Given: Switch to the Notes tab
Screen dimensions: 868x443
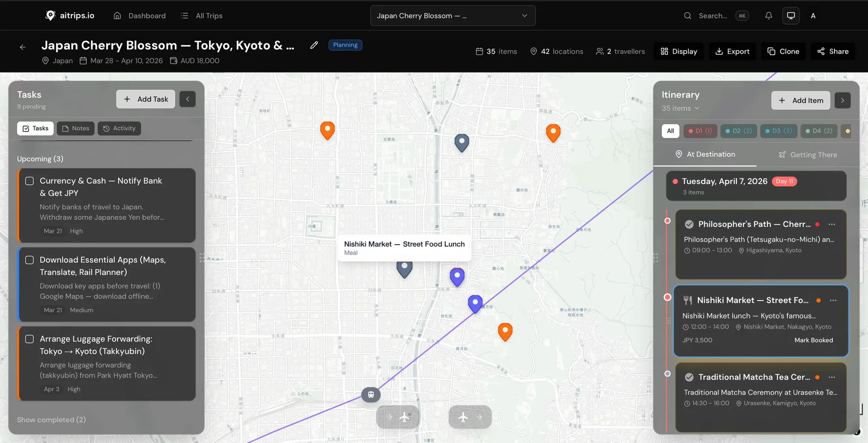Looking at the screenshot, I should pyautogui.click(x=75, y=128).
